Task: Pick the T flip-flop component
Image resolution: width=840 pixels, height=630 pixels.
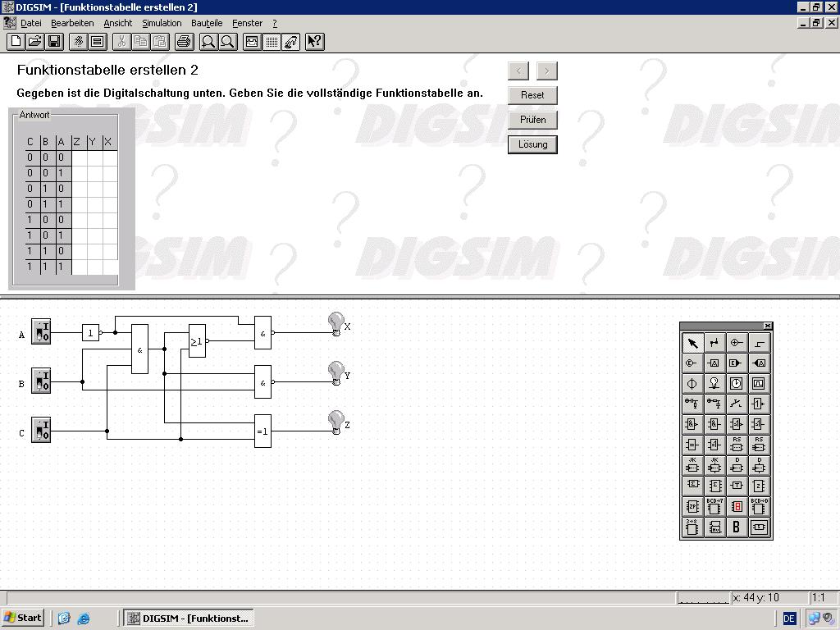Action: pyautogui.click(x=736, y=486)
